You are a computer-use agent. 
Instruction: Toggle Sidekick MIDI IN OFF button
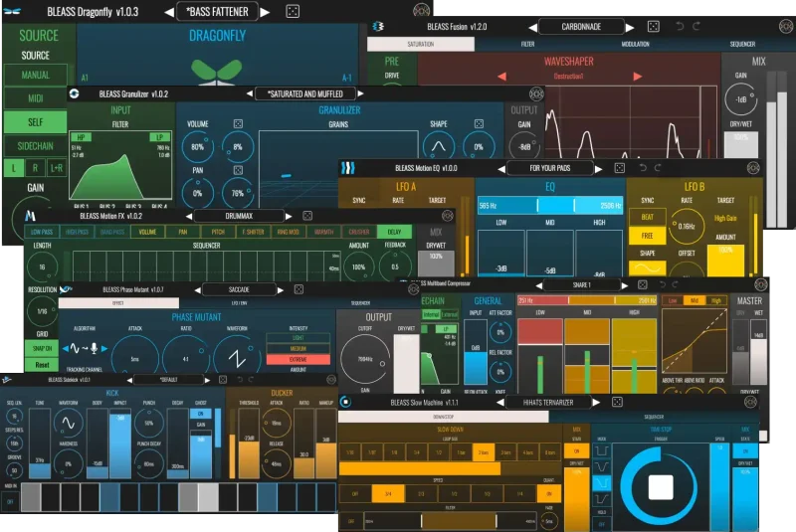coord(10,501)
